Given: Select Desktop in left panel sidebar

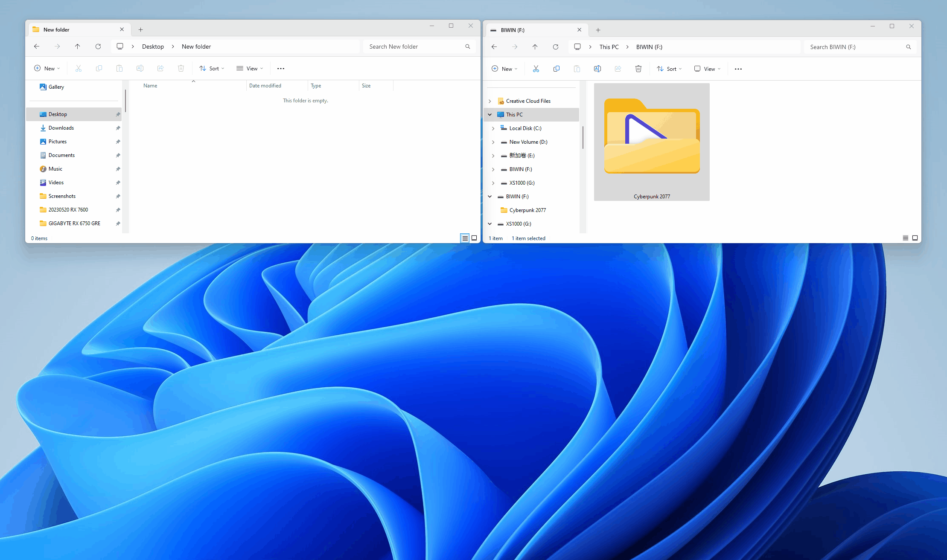Looking at the screenshot, I should (59, 113).
